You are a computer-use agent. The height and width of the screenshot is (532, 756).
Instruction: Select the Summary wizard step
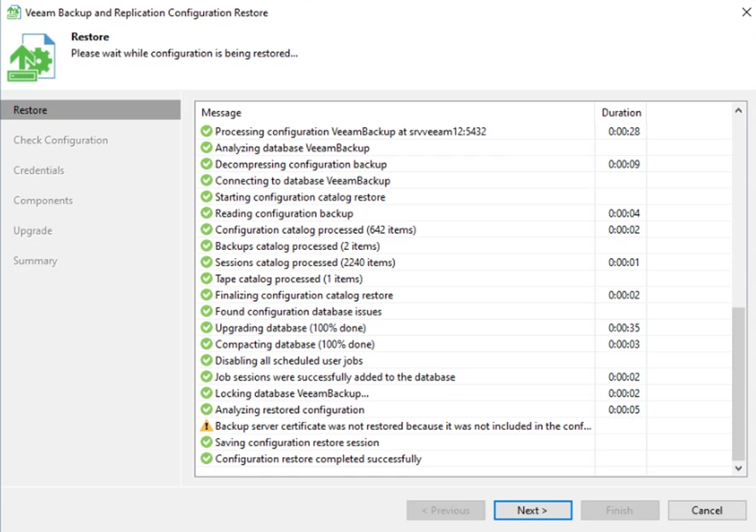pyautogui.click(x=35, y=261)
